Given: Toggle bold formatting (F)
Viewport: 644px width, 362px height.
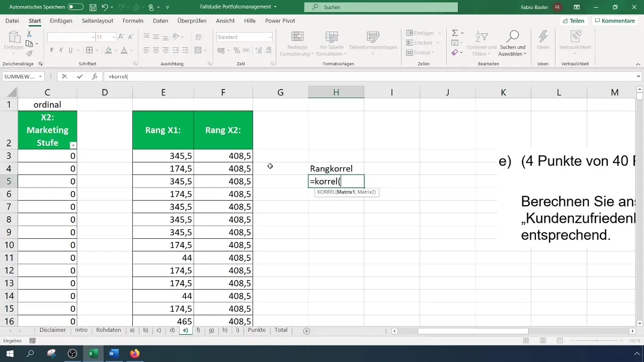Looking at the screenshot, I should (x=52, y=50).
